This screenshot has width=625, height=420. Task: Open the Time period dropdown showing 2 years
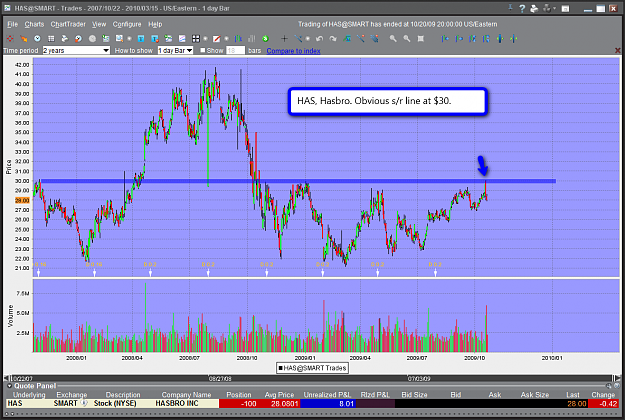(76, 50)
